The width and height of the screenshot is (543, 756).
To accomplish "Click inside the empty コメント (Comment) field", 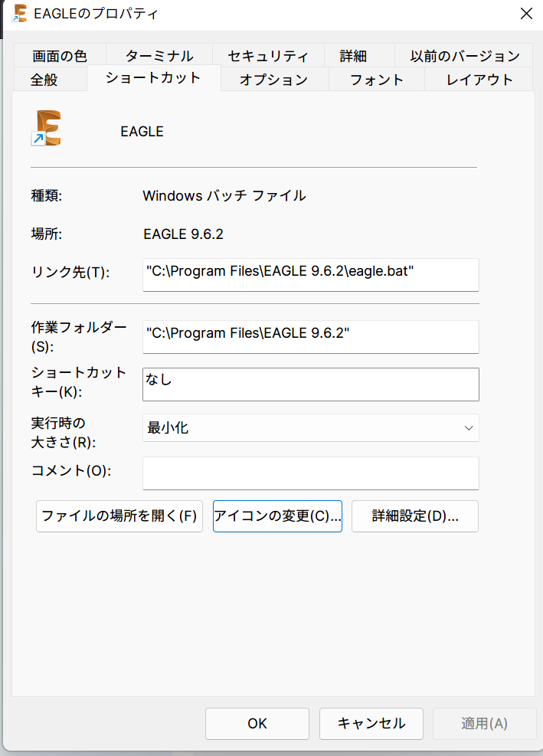I will [x=310, y=473].
